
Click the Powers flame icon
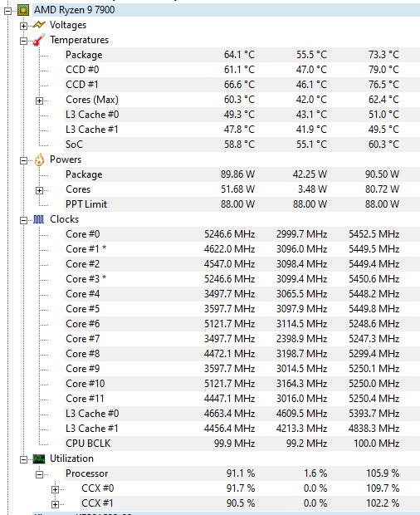coord(39,159)
